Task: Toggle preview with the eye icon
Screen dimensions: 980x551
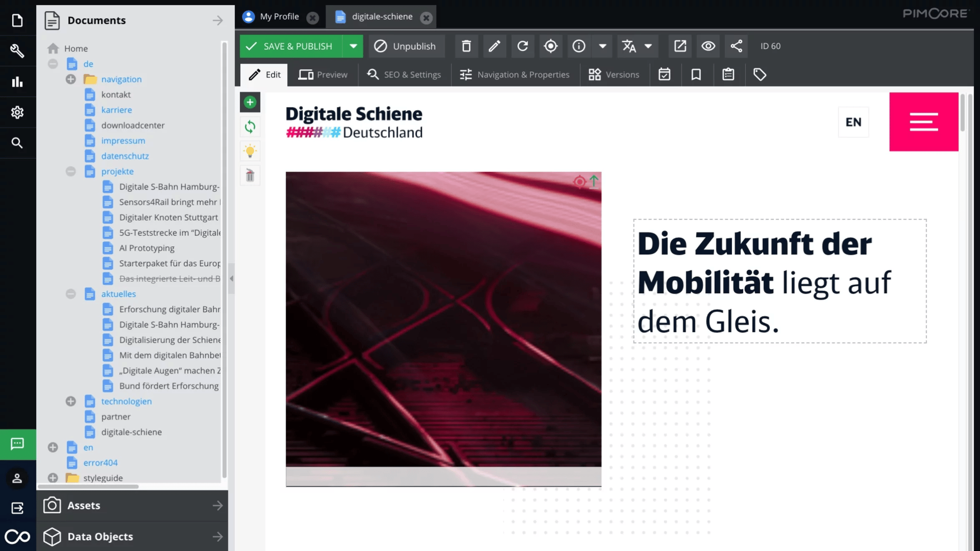Action: coord(708,46)
